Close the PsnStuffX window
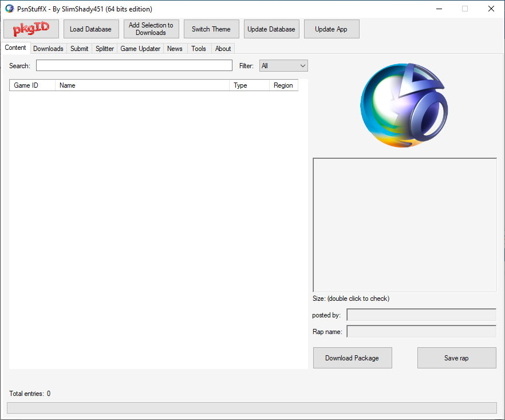 [x=491, y=9]
